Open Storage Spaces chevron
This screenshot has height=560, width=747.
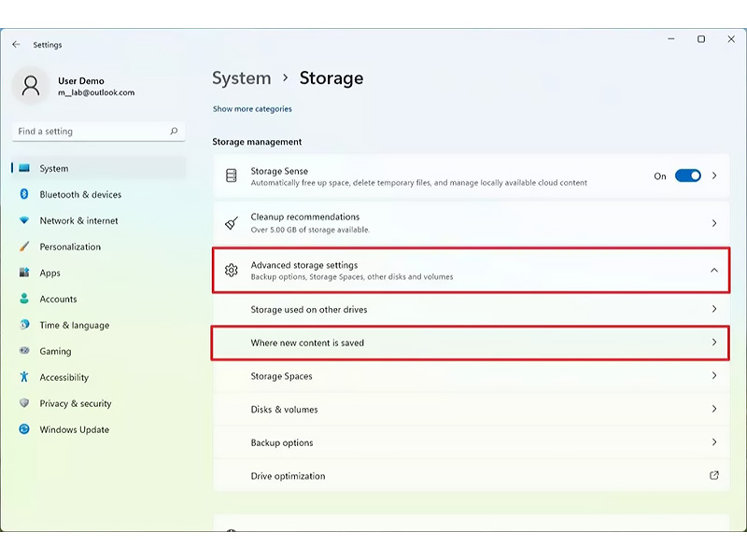[x=714, y=376]
